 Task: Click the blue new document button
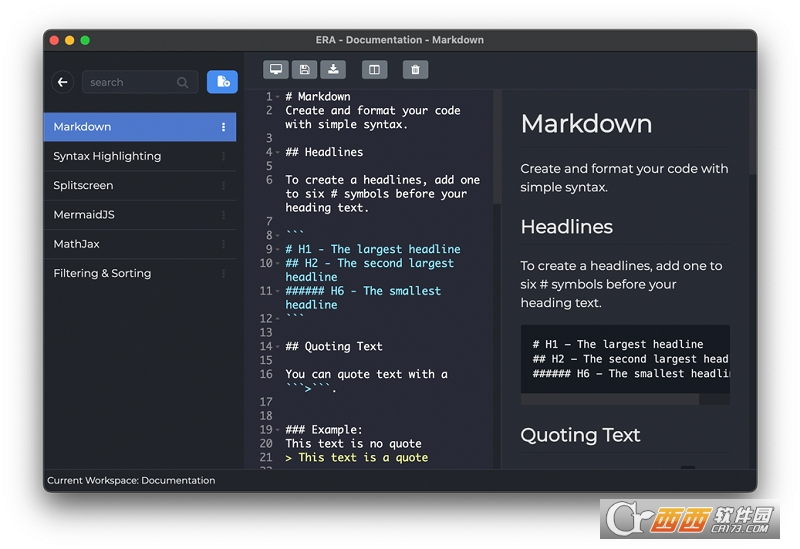click(x=222, y=82)
